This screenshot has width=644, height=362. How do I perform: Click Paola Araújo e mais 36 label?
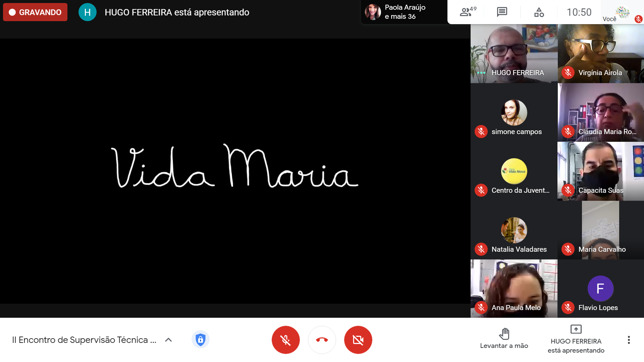(x=405, y=12)
